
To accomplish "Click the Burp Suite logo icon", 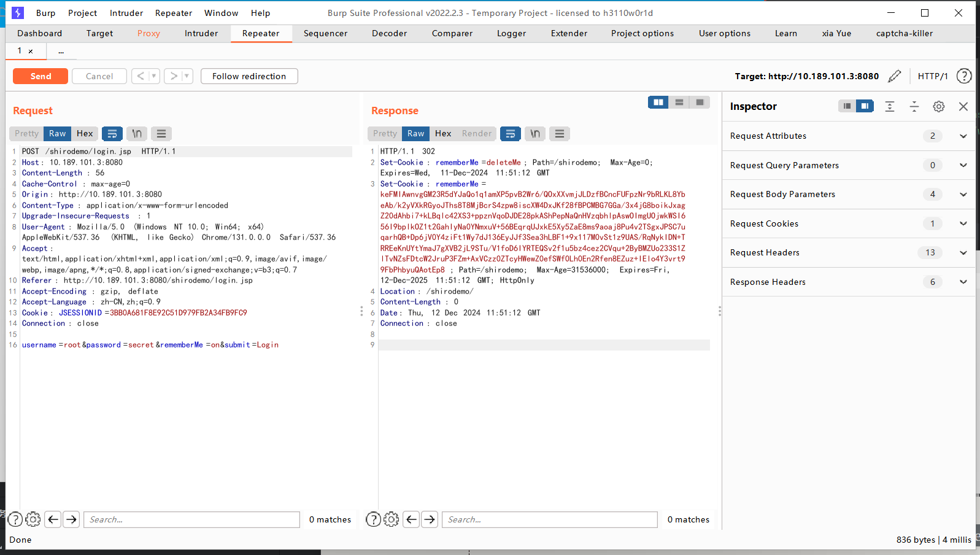I will (x=18, y=12).
